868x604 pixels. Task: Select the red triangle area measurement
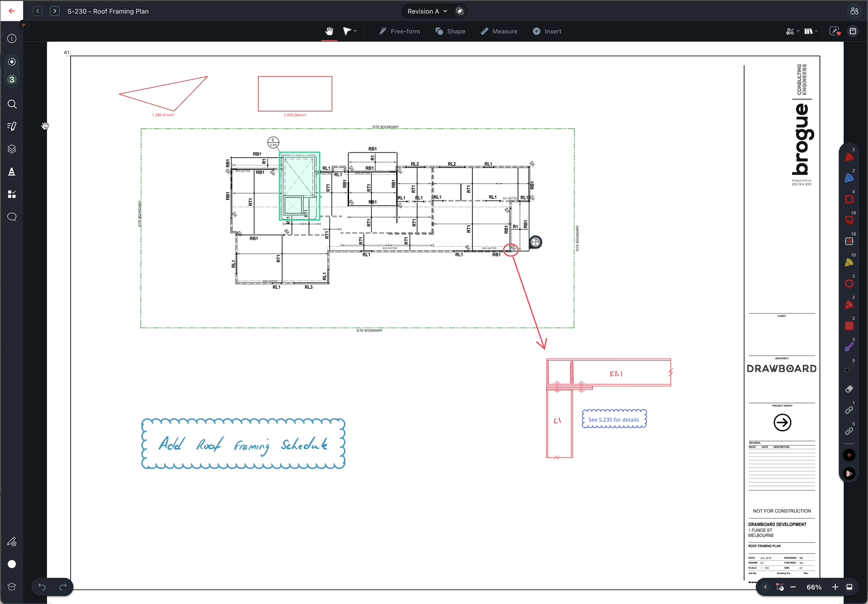(x=163, y=93)
